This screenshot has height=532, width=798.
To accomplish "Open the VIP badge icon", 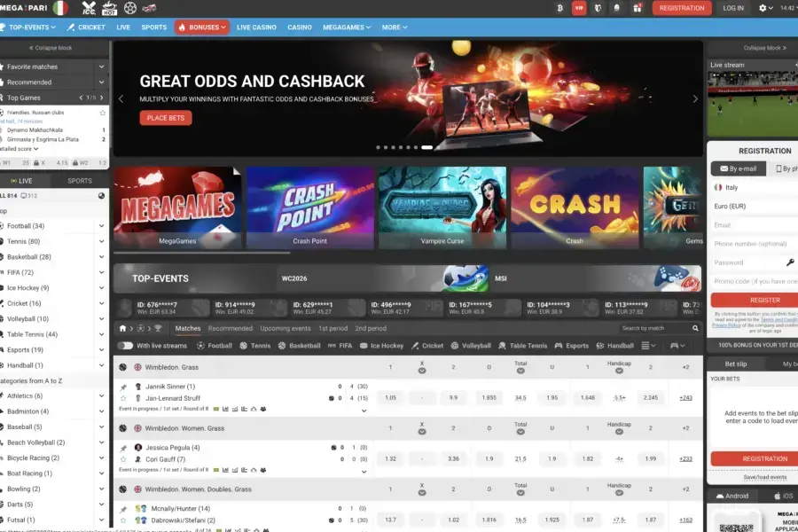I will (x=579, y=8).
